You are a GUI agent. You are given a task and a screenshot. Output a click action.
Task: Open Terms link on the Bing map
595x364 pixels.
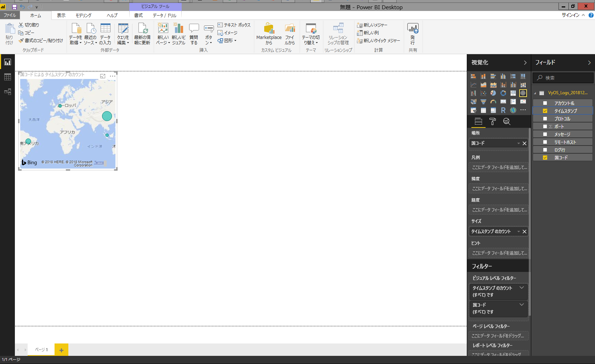(99, 163)
